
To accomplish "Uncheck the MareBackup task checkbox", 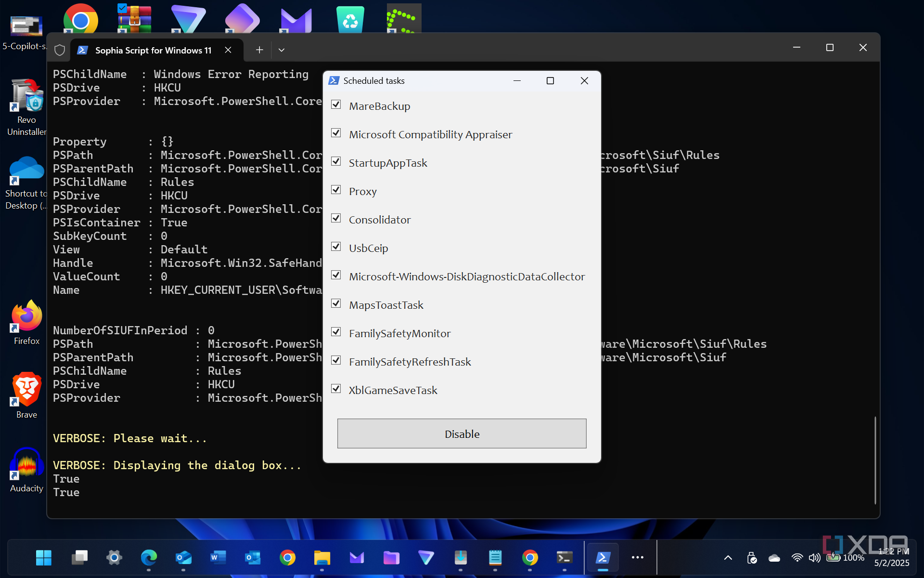I will [336, 105].
